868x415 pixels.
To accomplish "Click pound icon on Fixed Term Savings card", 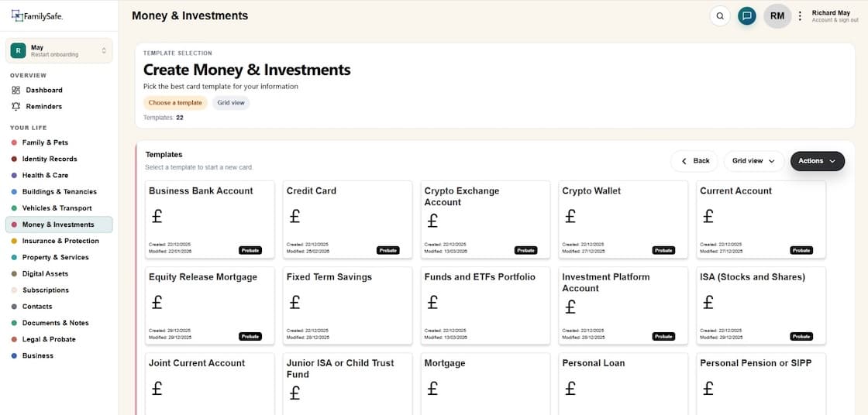I will pyautogui.click(x=294, y=302).
